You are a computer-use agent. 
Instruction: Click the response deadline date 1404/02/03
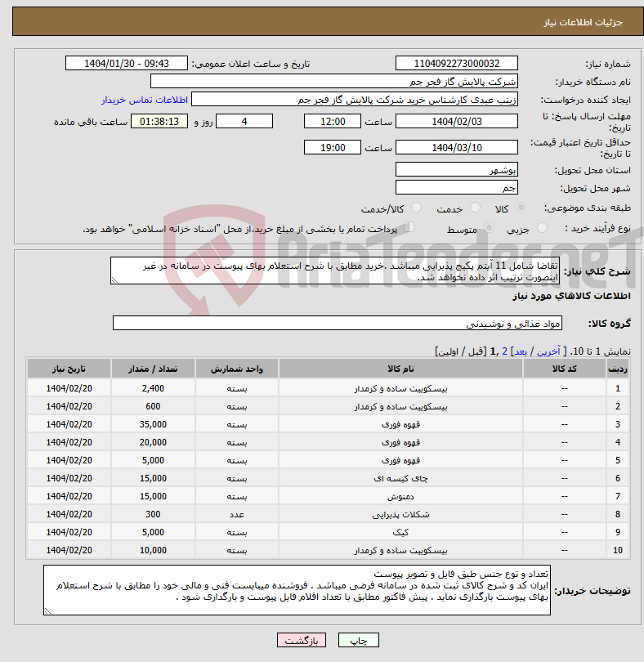point(457,122)
